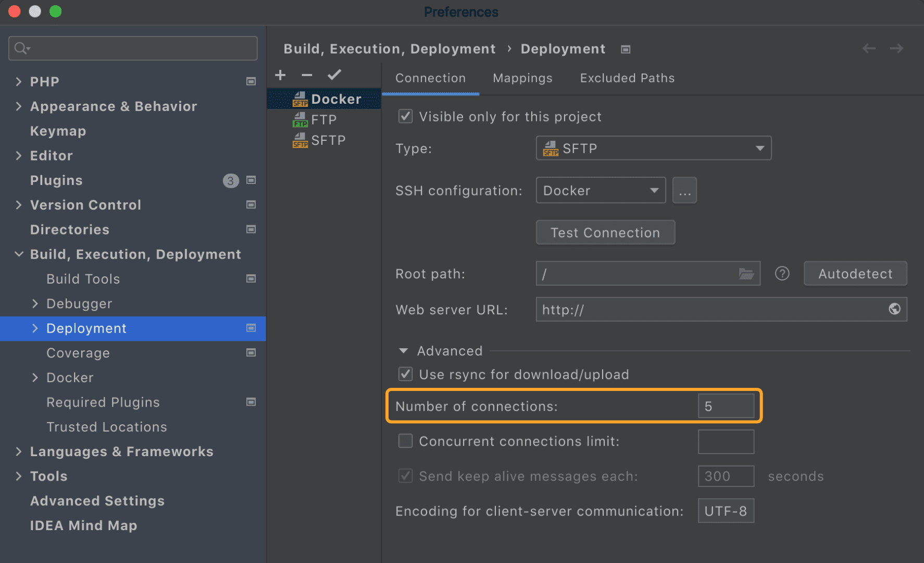
Task: Click the Autodetect button
Action: [855, 273]
